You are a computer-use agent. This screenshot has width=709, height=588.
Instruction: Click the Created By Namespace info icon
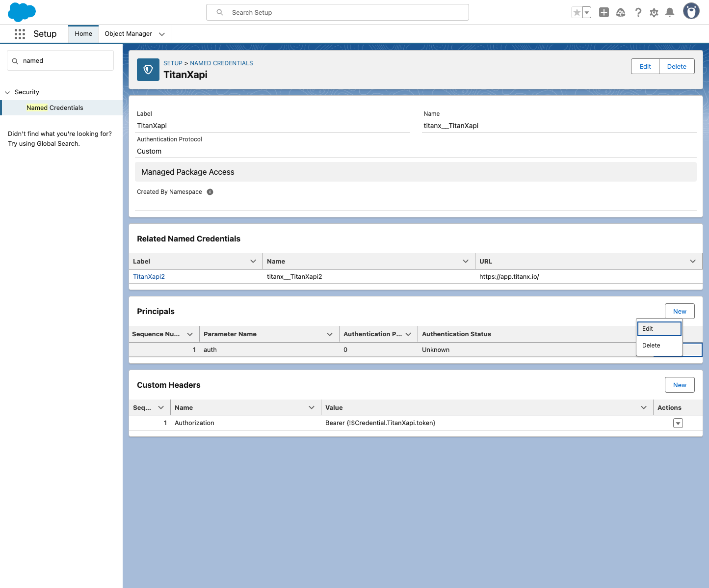tap(210, 192)
